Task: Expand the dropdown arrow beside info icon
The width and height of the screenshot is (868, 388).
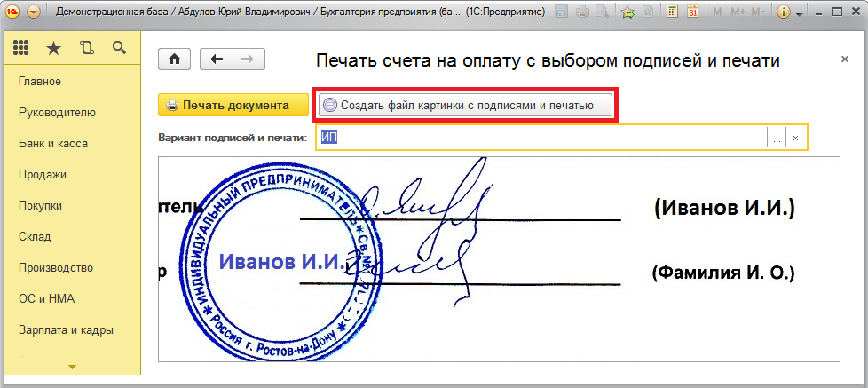Action: coord(800,13)
